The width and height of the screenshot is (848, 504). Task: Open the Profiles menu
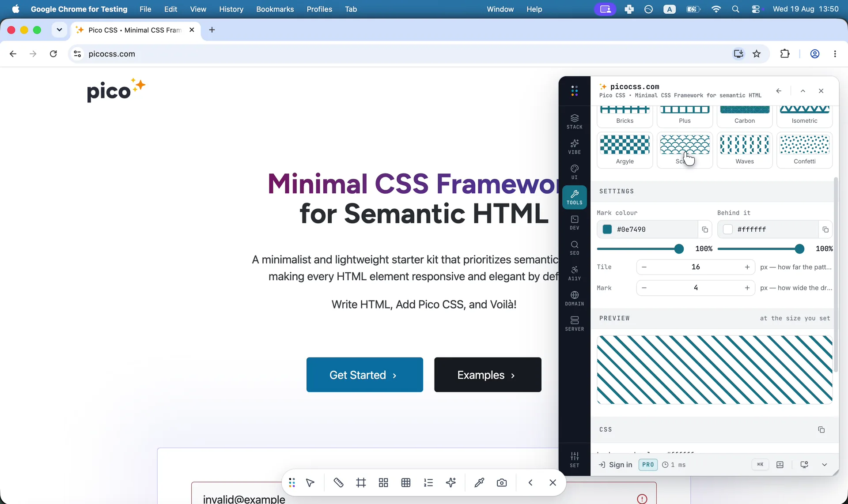pos(319,9)
